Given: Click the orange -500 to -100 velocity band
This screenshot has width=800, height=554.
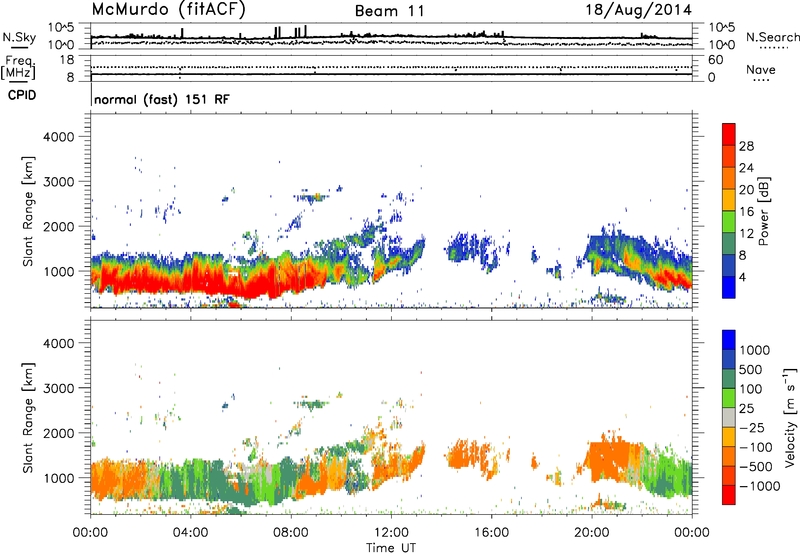Looking at the screenshot, I should (729, 456).
